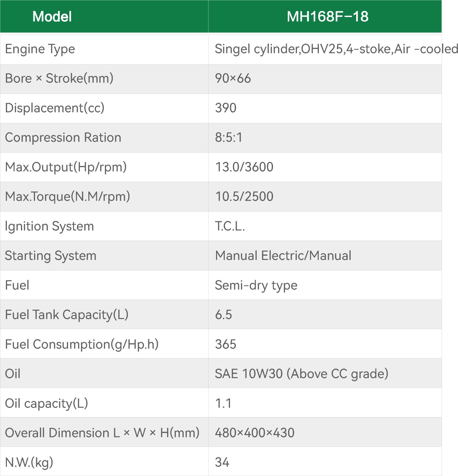Select the Bore × Stroke(mm) label
Image resolution: width=458 pixels, height=476 pixels.
pos(59,79)
